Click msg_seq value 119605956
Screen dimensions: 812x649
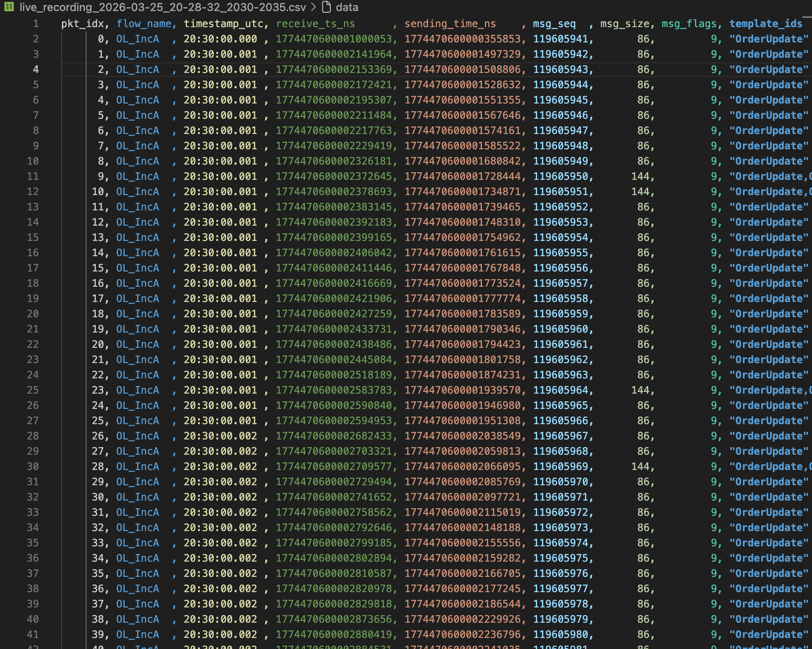pyautogui.click(x=561, y=268)
